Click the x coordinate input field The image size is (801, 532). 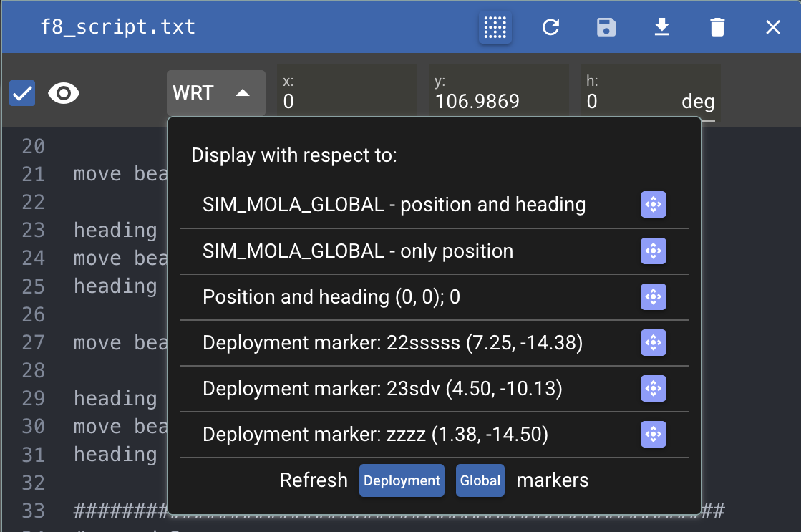coord(346,101)
